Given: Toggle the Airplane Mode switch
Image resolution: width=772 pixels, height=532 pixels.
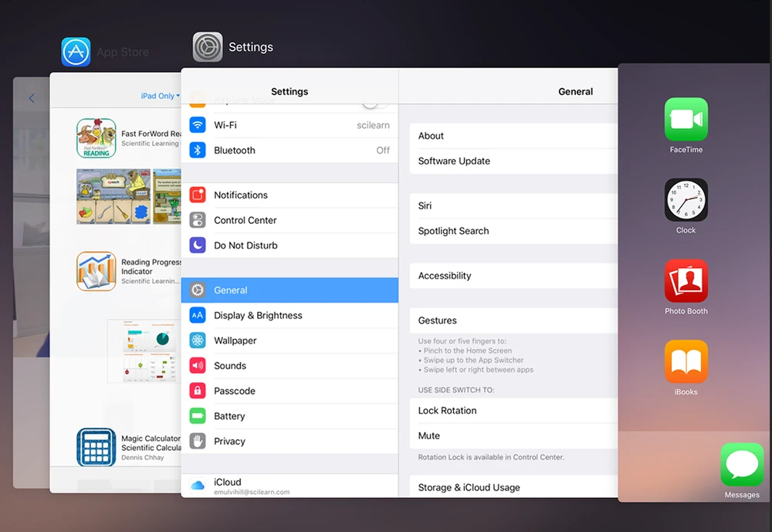Looking at the screenshot, I should click(x=374, y=102).
